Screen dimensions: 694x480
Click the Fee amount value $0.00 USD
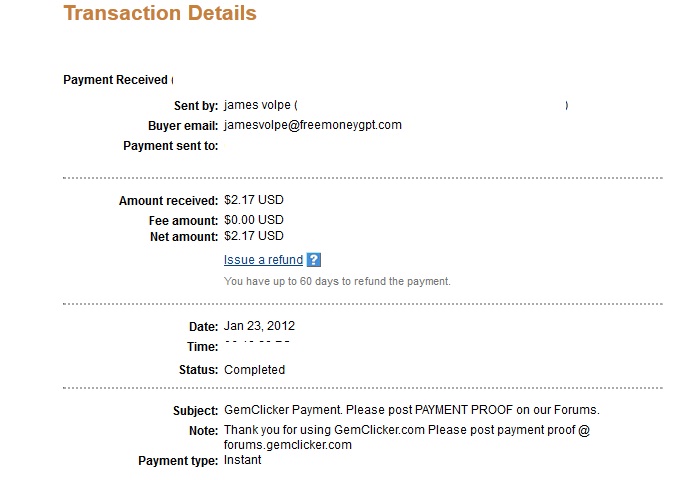pyautogui.click(x=254, y=220)
